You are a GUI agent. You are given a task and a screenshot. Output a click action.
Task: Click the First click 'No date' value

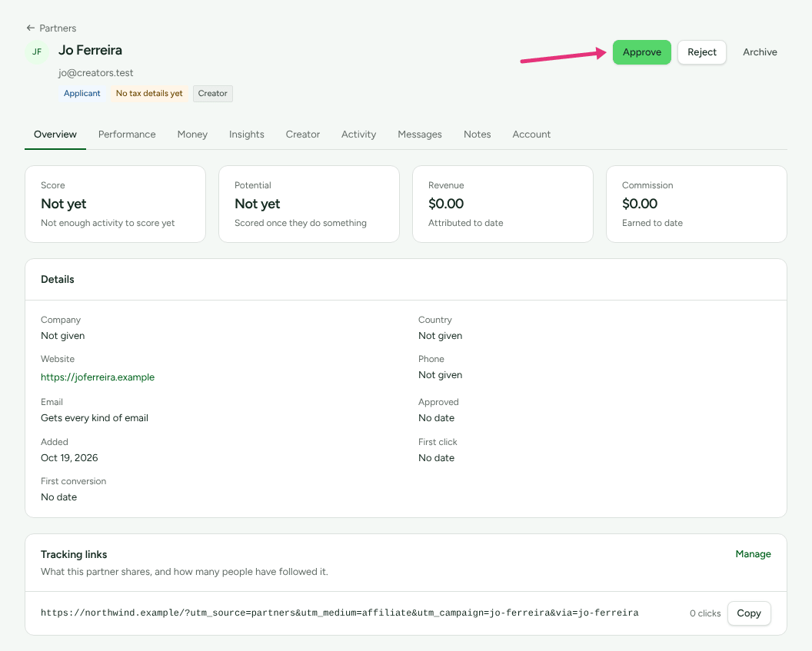coord(437,458)
